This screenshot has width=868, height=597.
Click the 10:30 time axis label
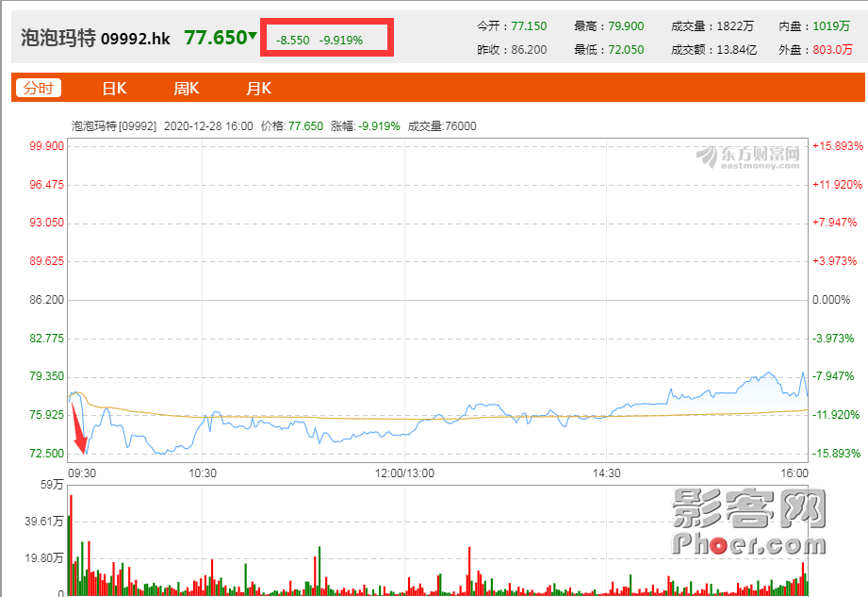click(x=203, y=473)
